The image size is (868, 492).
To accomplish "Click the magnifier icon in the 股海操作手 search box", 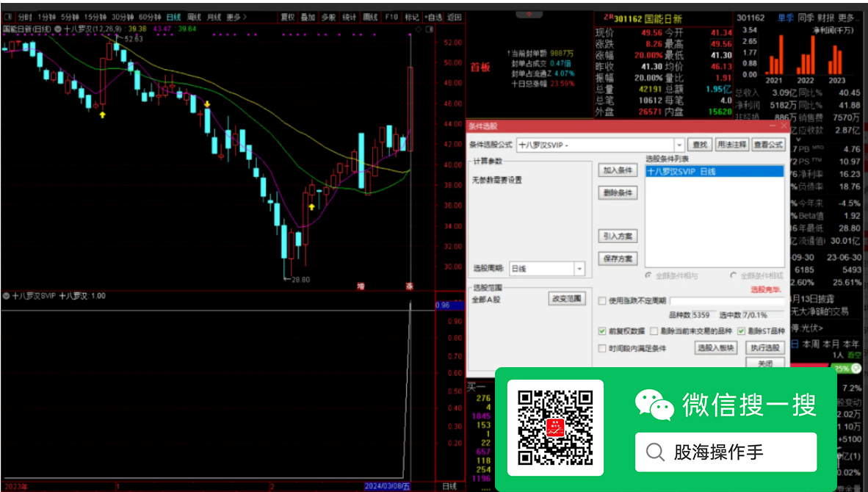I will (x=655, y=452).
